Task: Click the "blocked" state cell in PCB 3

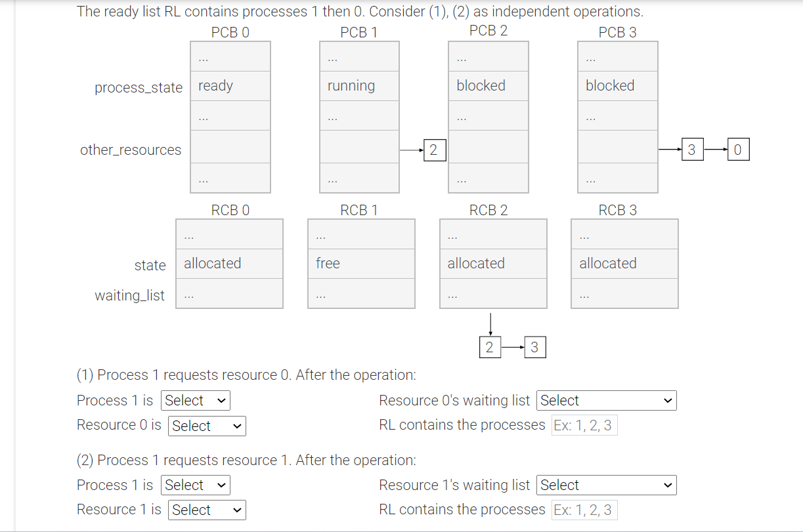Action: [617, 85]
